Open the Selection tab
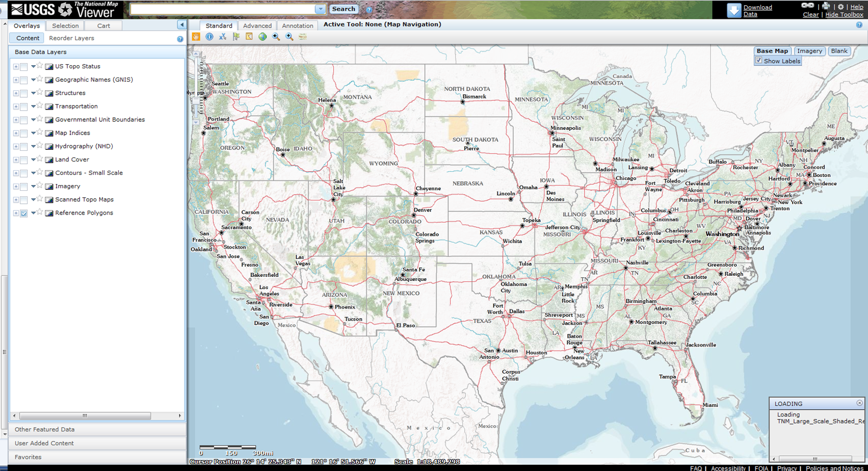This screenshot has width=868, height=471. (x=65, y=25)
